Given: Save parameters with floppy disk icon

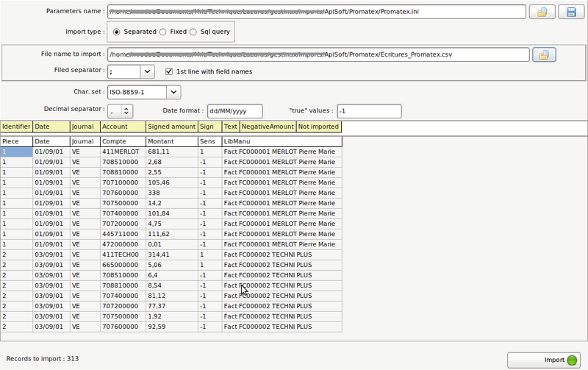Looking at the screenshot, I should [x=571, y=12].
